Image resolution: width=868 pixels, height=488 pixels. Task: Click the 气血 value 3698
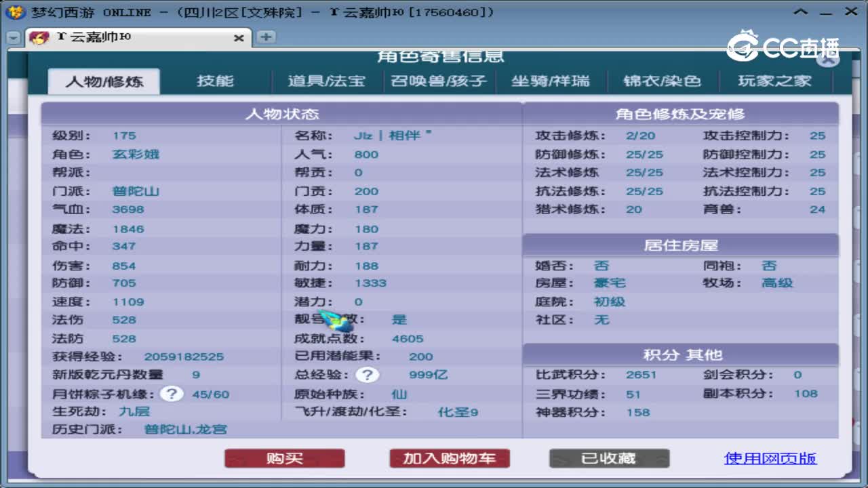(128, 209)
